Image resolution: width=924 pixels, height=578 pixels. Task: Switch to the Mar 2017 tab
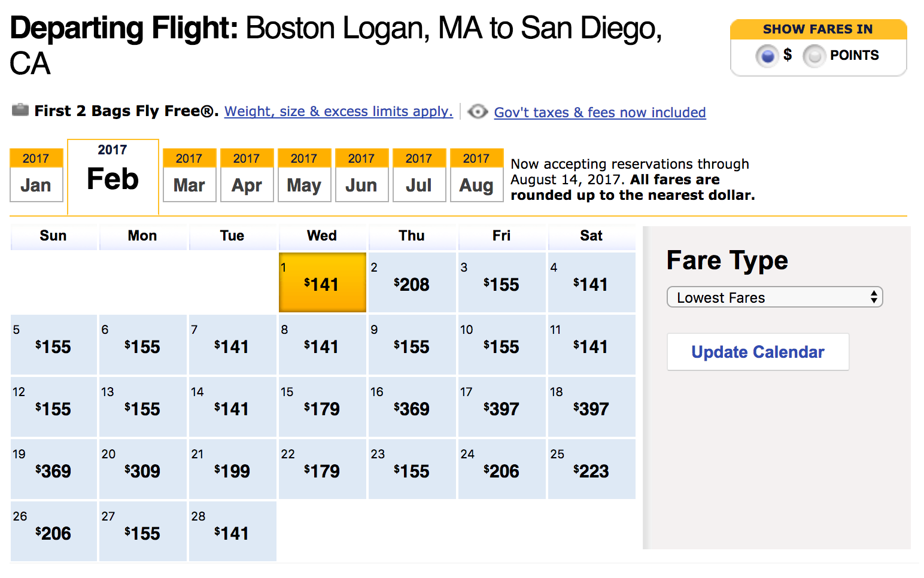190,175
